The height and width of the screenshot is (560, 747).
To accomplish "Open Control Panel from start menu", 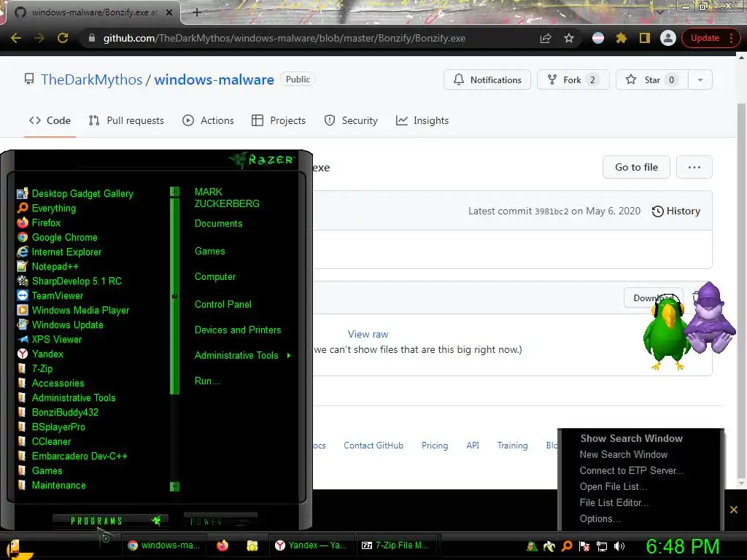I will (222, 304).
